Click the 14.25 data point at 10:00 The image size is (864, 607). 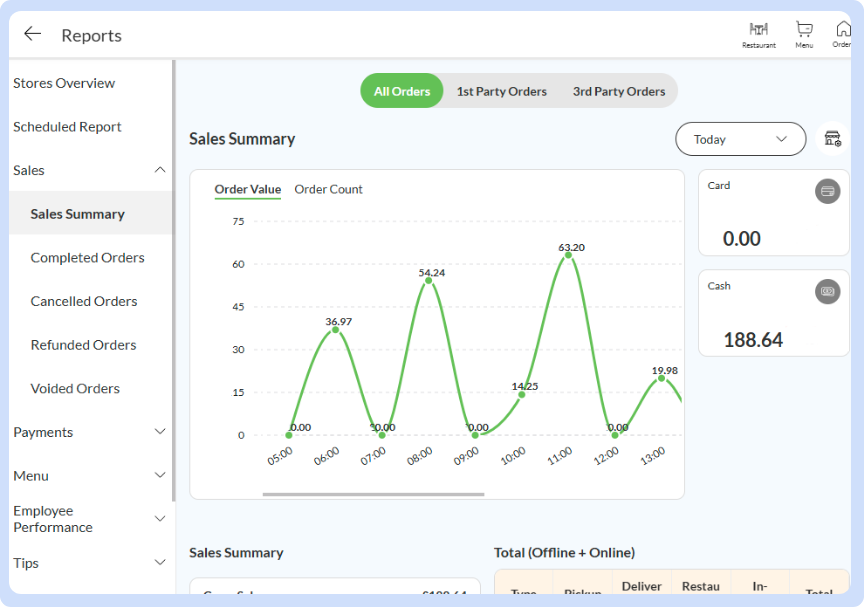tap(521, 394)
